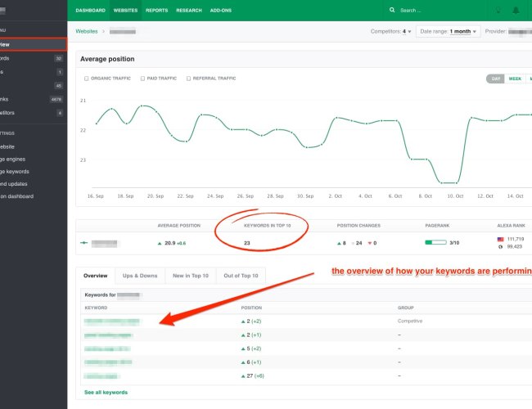Screen dimensions: 532x409
Task: Switch to the New in Top 10 tab
Action: pos(191,276)
